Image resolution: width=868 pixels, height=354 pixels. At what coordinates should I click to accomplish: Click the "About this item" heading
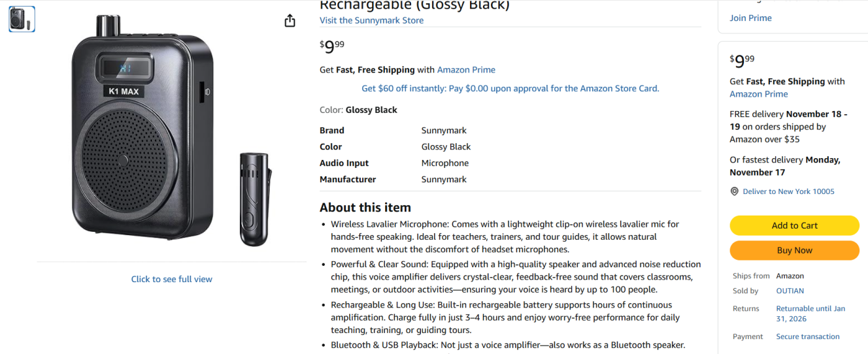point(365,208)
